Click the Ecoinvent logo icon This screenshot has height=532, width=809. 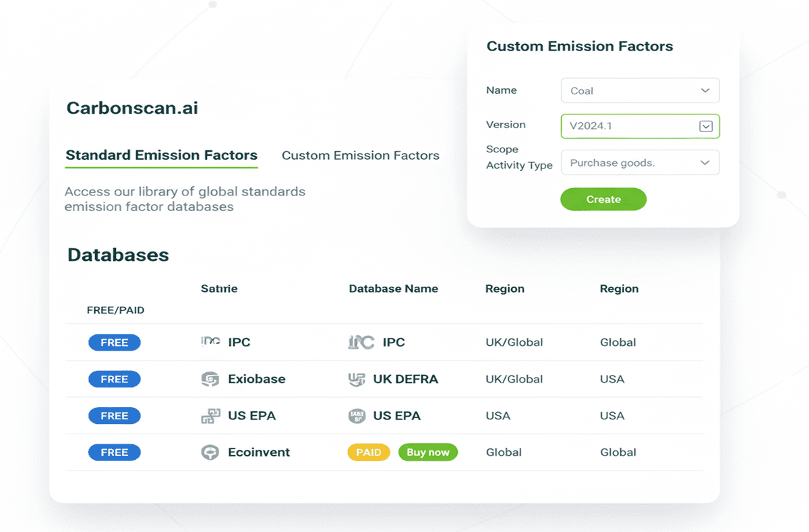210,452
